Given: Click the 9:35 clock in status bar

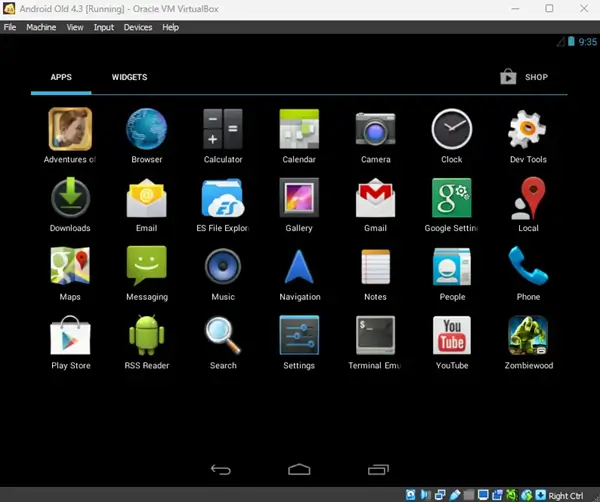Looking at the screenshot, I should click(x=587, y=42).
